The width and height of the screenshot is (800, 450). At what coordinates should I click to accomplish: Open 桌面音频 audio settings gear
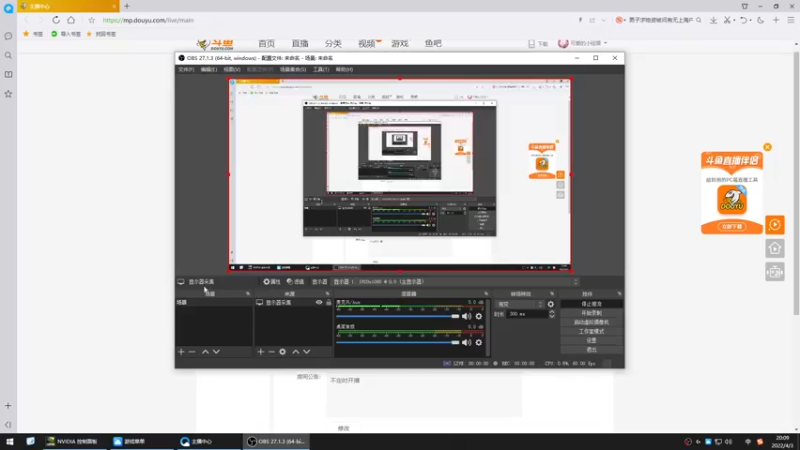pyautogui.click(x=479, y=342)
